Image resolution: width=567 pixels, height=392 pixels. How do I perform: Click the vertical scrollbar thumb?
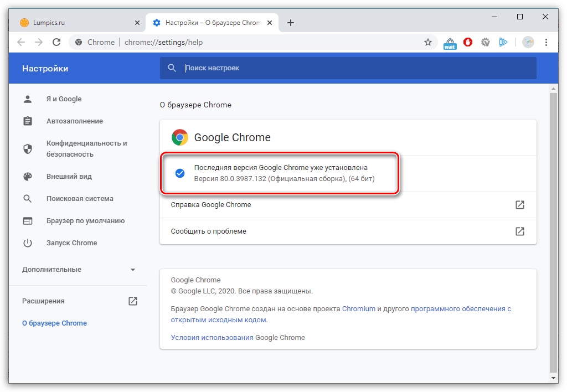[553, 233]
